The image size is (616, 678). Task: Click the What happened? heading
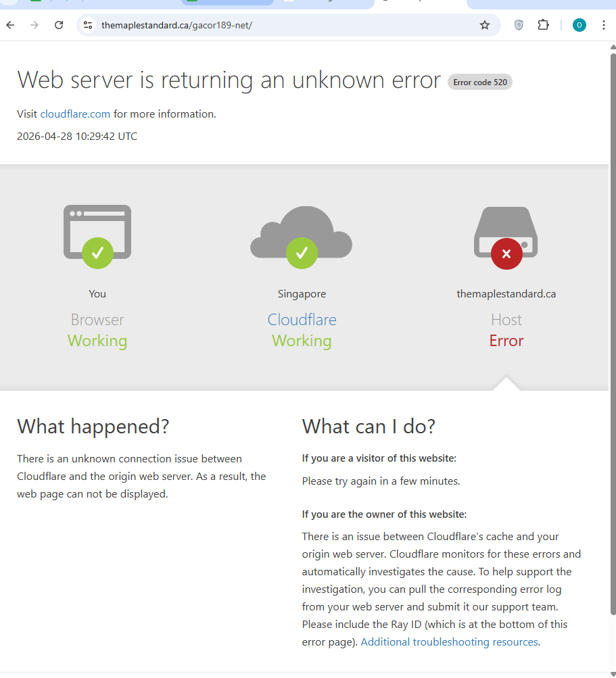tap(93, 427)
